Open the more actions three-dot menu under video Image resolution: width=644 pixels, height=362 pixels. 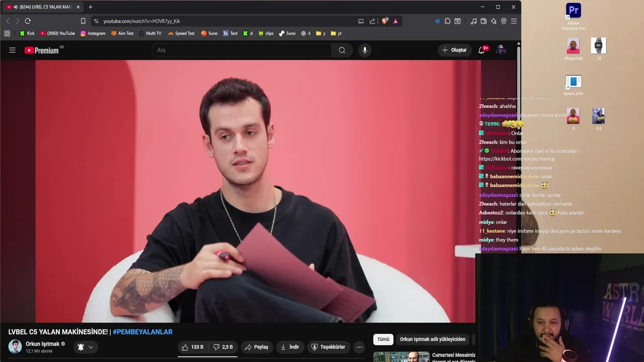click(359, 347)
